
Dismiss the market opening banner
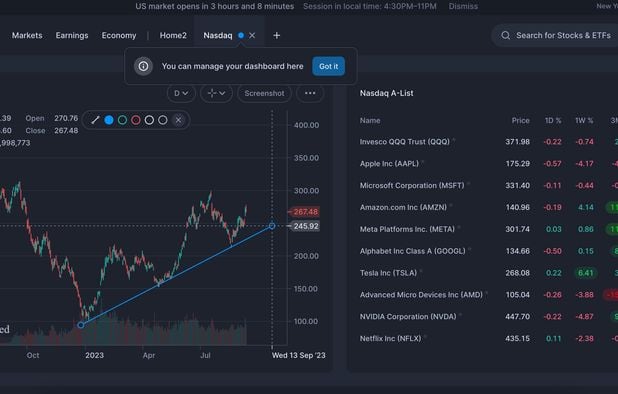463,6
